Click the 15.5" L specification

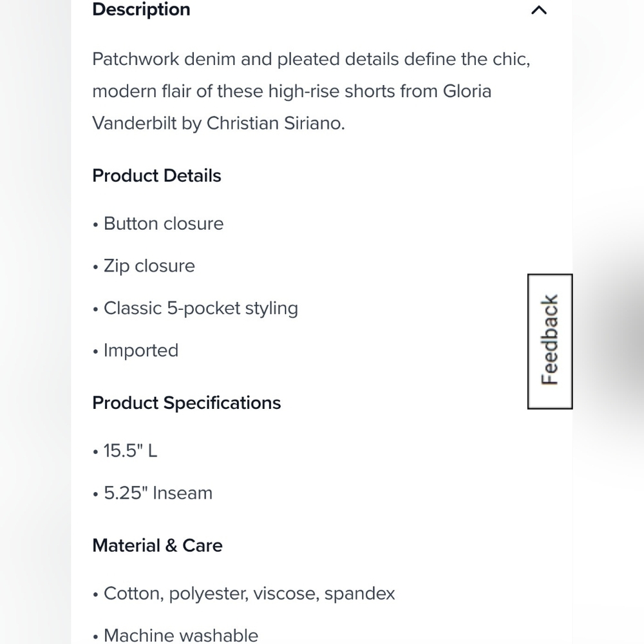[130, 451]
